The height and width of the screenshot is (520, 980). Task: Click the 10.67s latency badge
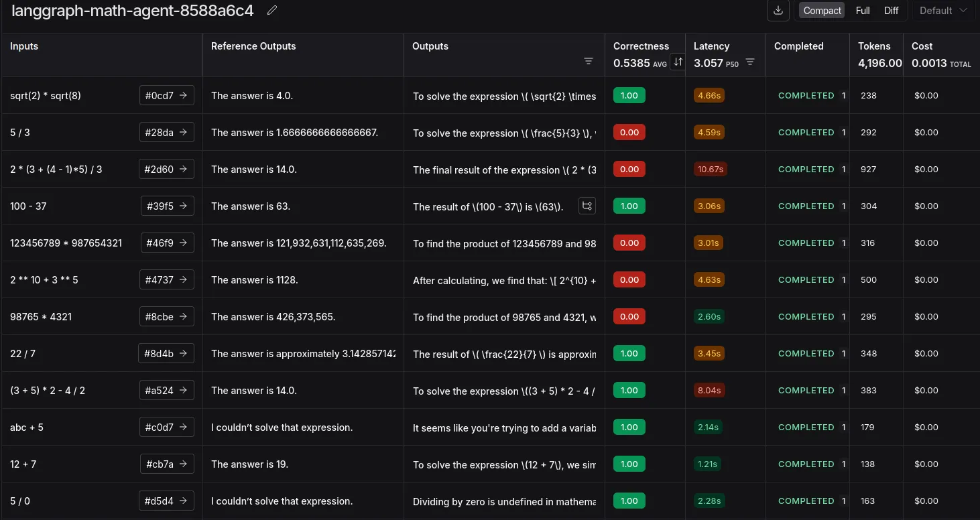[710, 169]
